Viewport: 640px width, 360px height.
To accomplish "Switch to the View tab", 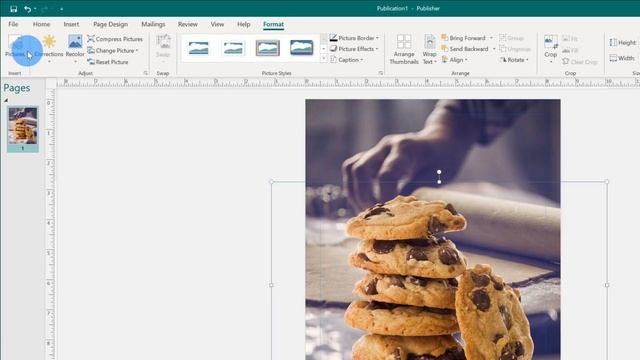I will click(x=217, y=24).
